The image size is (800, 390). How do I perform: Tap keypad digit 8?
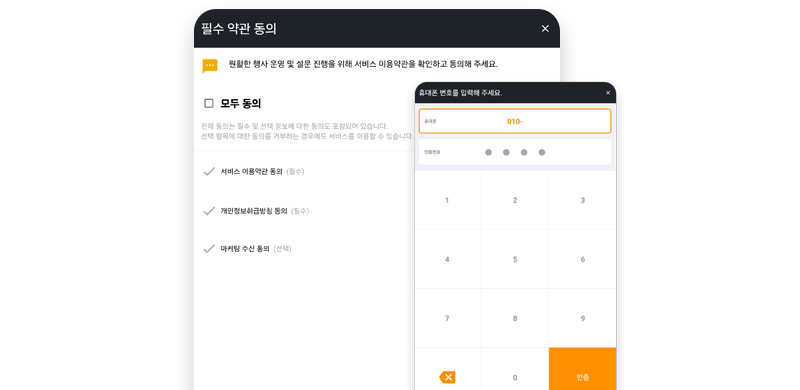515,319
